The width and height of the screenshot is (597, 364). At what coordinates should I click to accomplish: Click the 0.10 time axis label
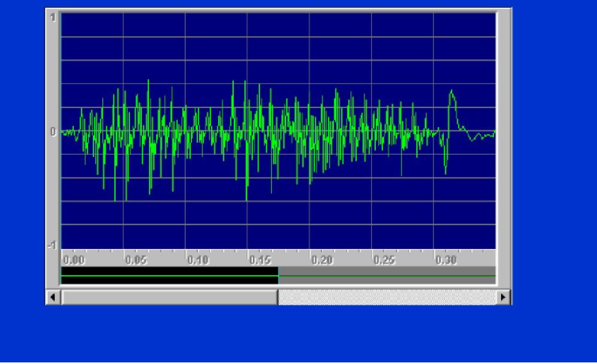[198, 260]
